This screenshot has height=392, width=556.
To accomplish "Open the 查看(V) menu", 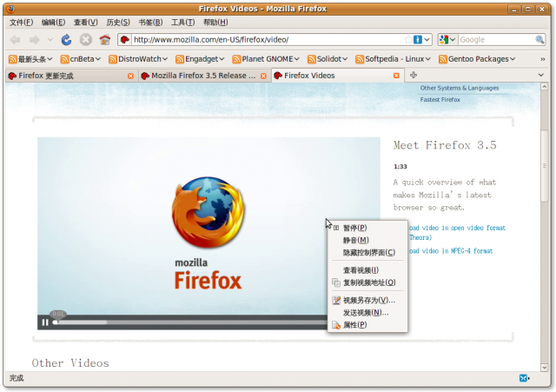I will (85, 23).
